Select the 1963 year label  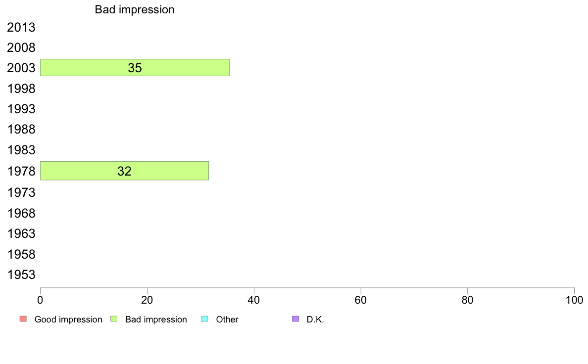21,233
